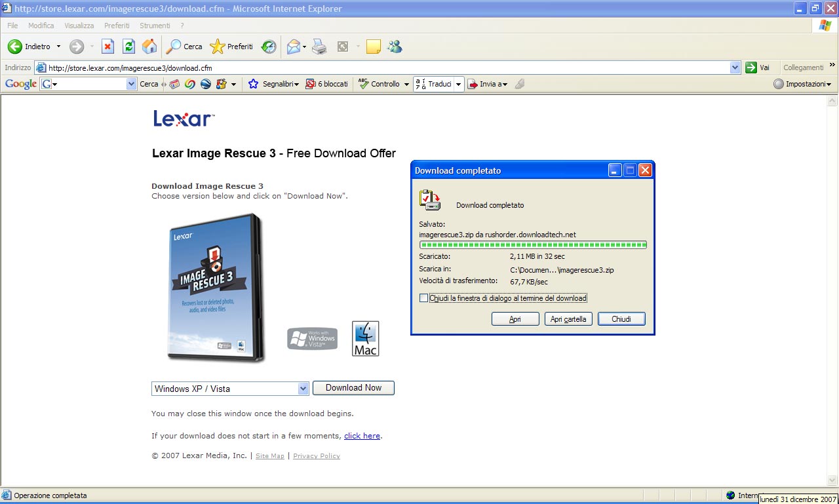Expand the Collegamenti links chevron
This screenshot has height=504, width=839.
coord(832,66)
